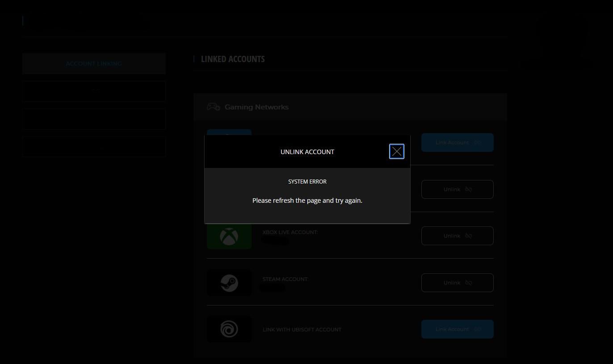Click the Linked Accounts heading
Image resolution: width=613 pixels, height=364 pixels.
(233, 59)
